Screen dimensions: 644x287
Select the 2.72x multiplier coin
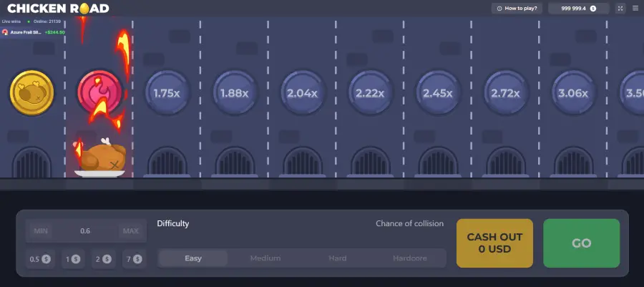[506, 93]
